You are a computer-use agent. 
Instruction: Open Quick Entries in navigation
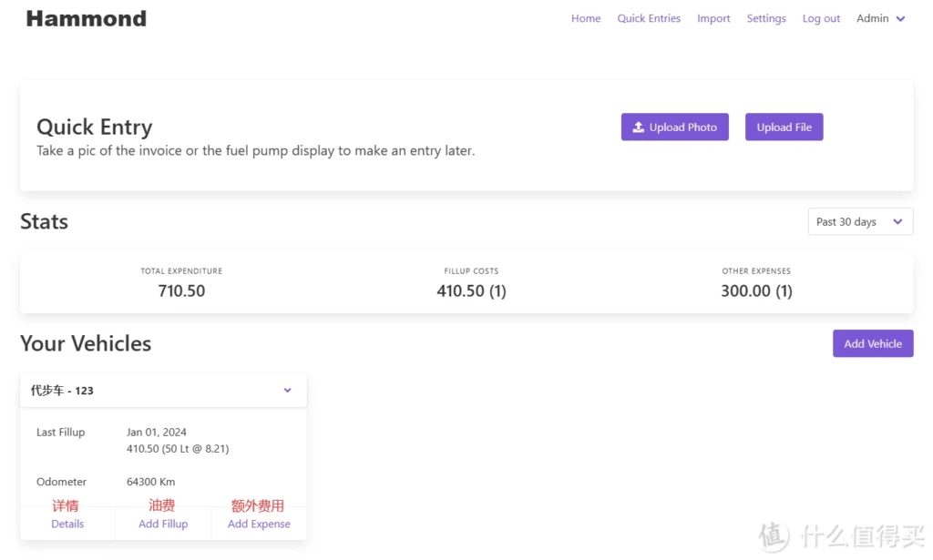(x=649, y=18)
